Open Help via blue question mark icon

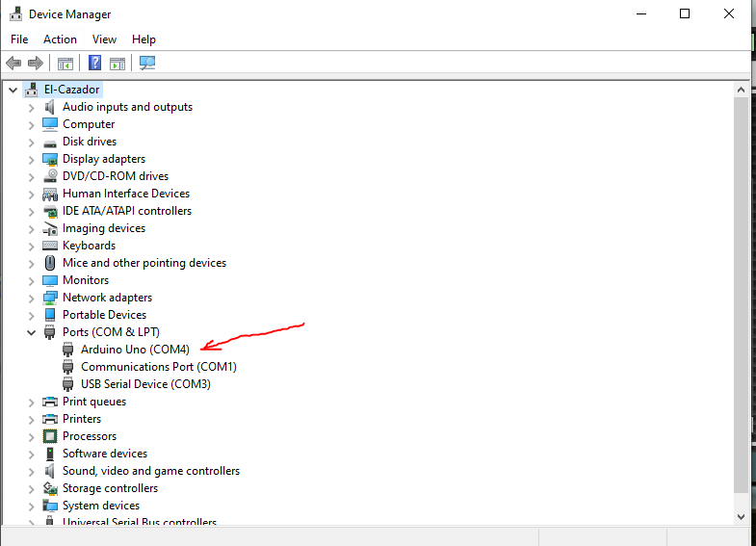point(94,64)
